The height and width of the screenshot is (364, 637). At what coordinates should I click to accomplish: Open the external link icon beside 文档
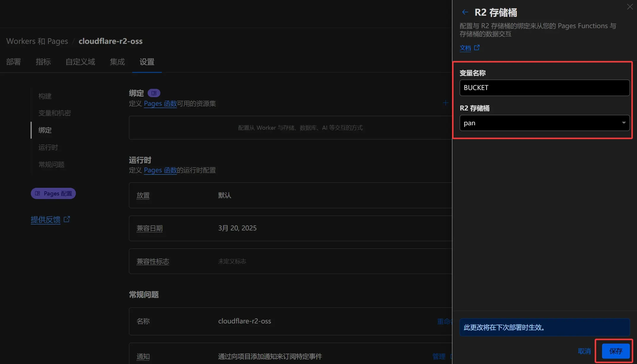477,47
